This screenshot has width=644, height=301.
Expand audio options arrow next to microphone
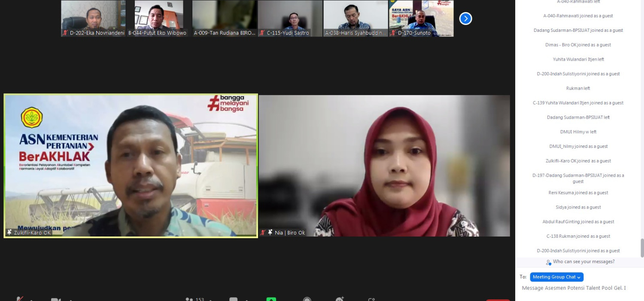tap(31, 299)
